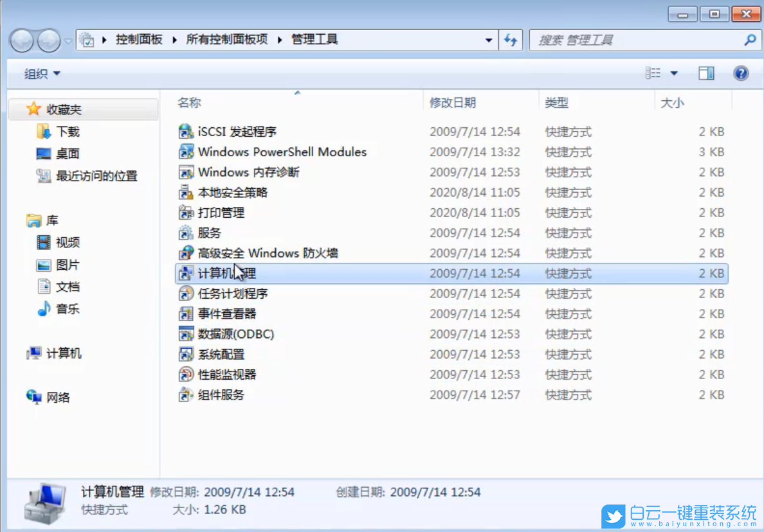Expand the breadcrumb chevron after 所有控制面板项
Screen dimensions: 764x532
[278, 39]
